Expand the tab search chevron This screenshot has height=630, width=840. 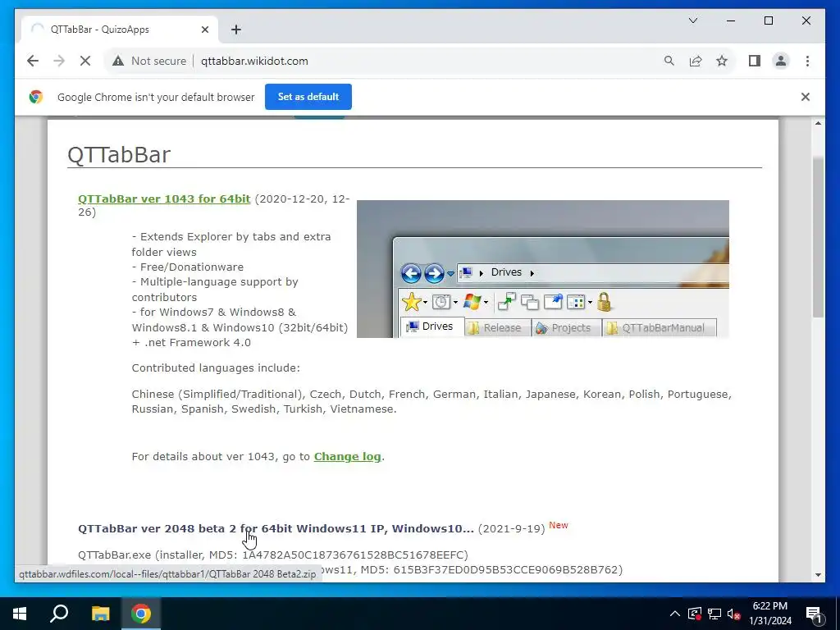[x=692, y=21]
